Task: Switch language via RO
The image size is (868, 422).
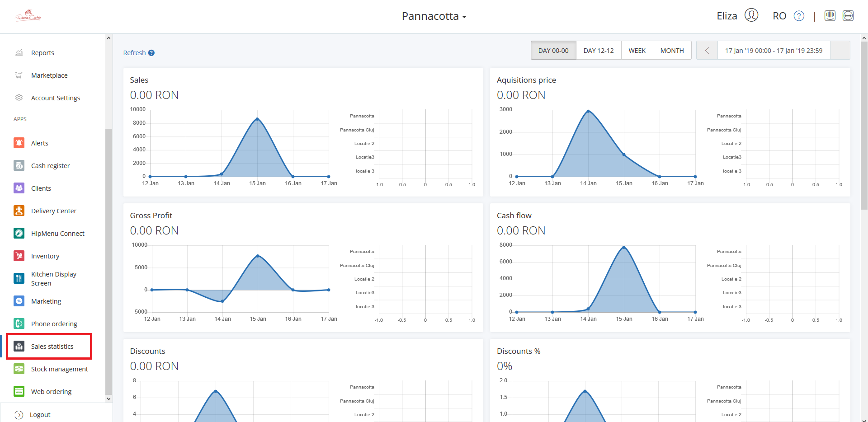Action: tap(779, 16)
